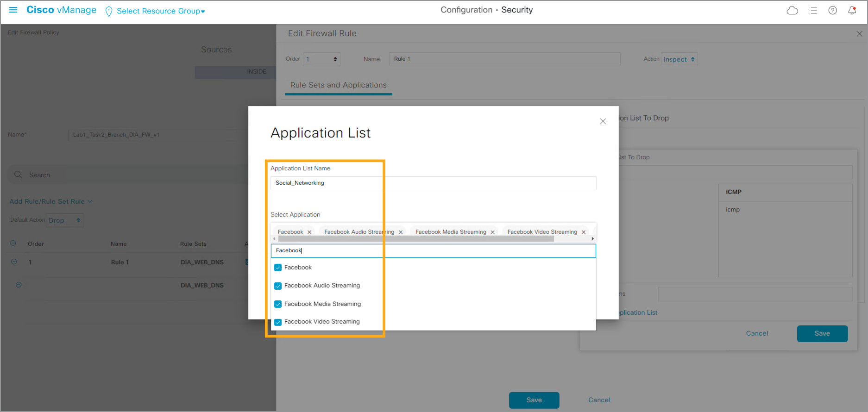Image resolution: width=868 pixels, height=412 pixels.
Task: Remove the Facebook Audio Streaming chip
Action: pos(401,232)
